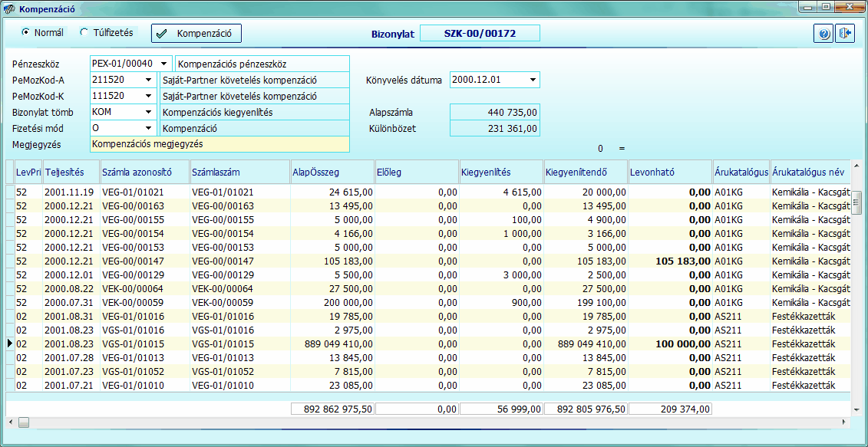The width and height of the screenshot is (868, 447).
Task: Click the exit door icon button
Action: [x=845, y=34]
